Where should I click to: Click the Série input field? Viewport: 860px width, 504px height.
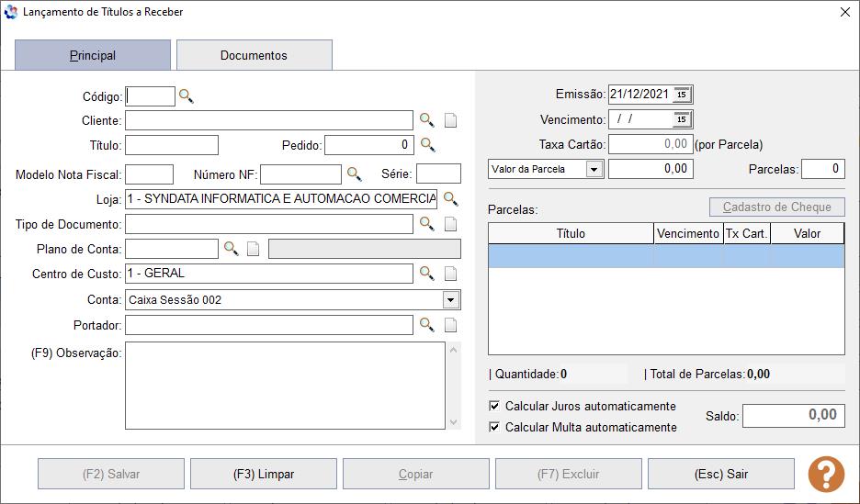[438, 174]
